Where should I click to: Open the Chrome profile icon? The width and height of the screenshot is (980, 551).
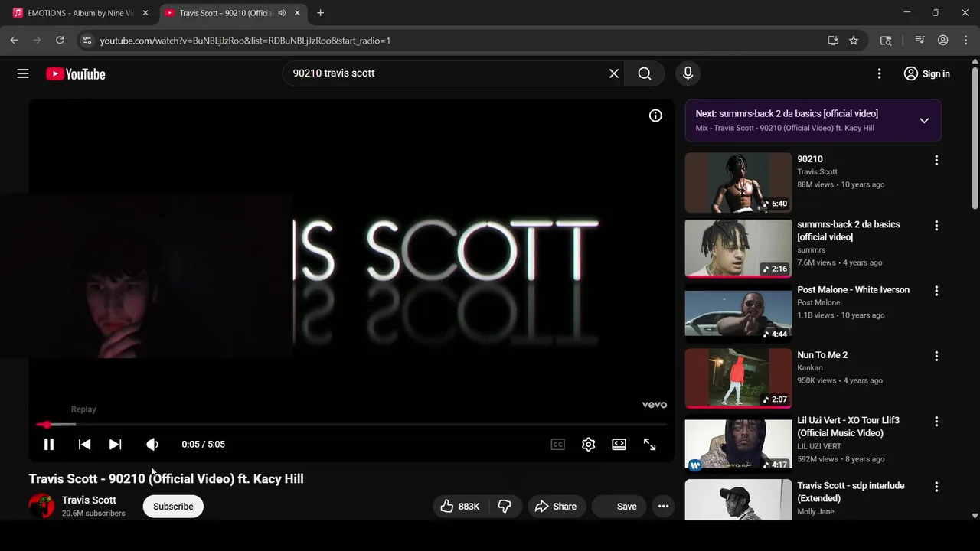[943, 41]
